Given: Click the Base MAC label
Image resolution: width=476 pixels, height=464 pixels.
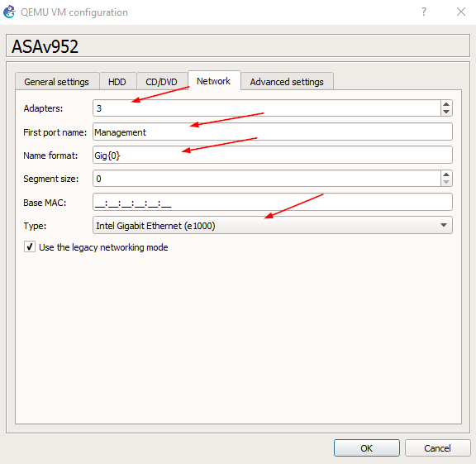Looking at the screenshot, I should coord(45,203).
